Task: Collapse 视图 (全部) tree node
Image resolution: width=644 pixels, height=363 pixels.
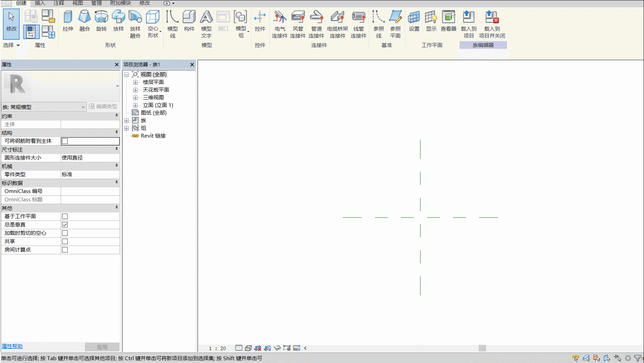Action: tap(127, 75)
